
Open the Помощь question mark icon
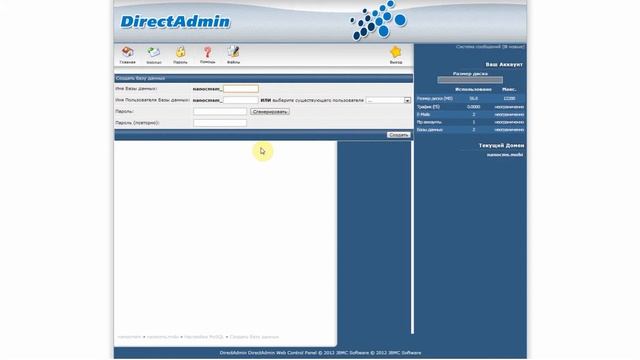[x=207, y=55]
